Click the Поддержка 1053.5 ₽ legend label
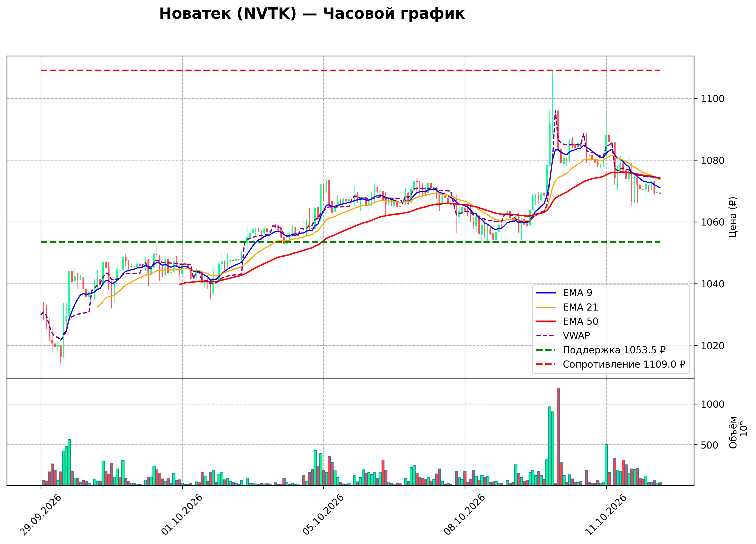Viewport: 756px width, 544px height. pos(614,350)
